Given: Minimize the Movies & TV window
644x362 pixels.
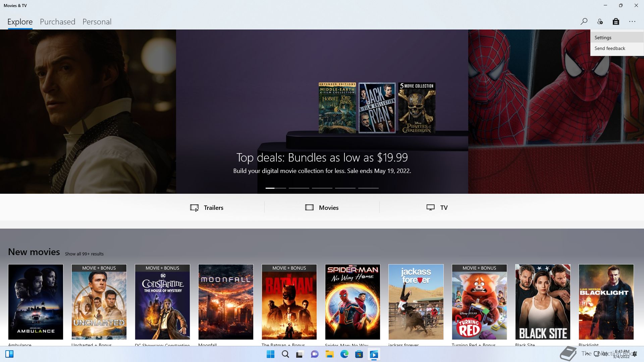Looking at the screenshot, I should point(605,5).
